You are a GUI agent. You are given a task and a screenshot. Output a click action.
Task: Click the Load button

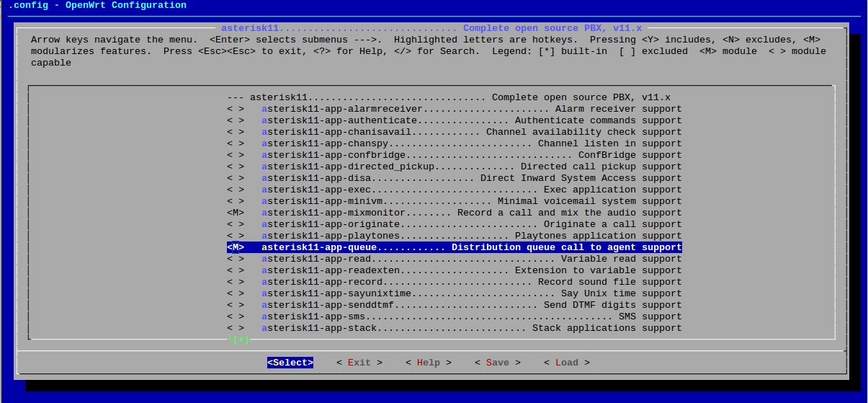click(x=567, y=363)
